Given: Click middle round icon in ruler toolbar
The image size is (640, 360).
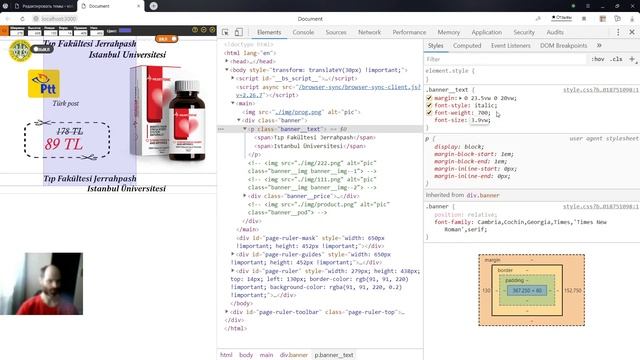Looking at the screenshot, I should point(204,30).
